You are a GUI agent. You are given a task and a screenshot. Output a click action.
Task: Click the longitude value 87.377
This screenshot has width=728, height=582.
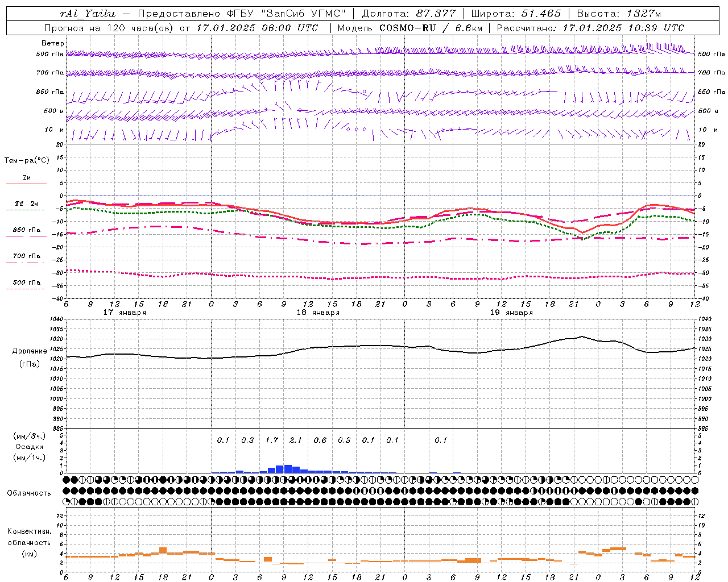click(436, 14)
